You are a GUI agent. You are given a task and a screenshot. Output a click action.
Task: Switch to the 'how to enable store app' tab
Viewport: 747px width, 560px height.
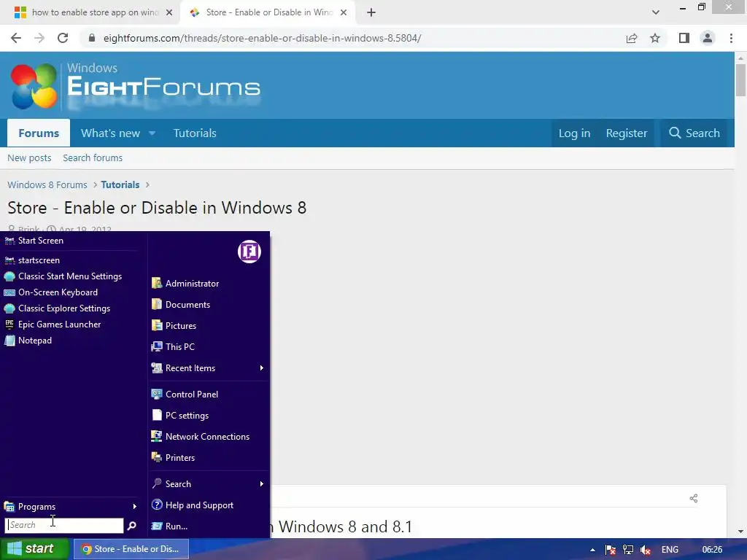pos(94,12)
